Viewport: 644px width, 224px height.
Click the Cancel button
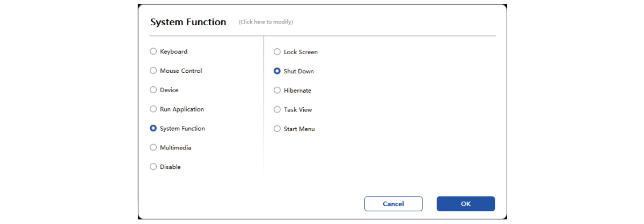[393, 204]
